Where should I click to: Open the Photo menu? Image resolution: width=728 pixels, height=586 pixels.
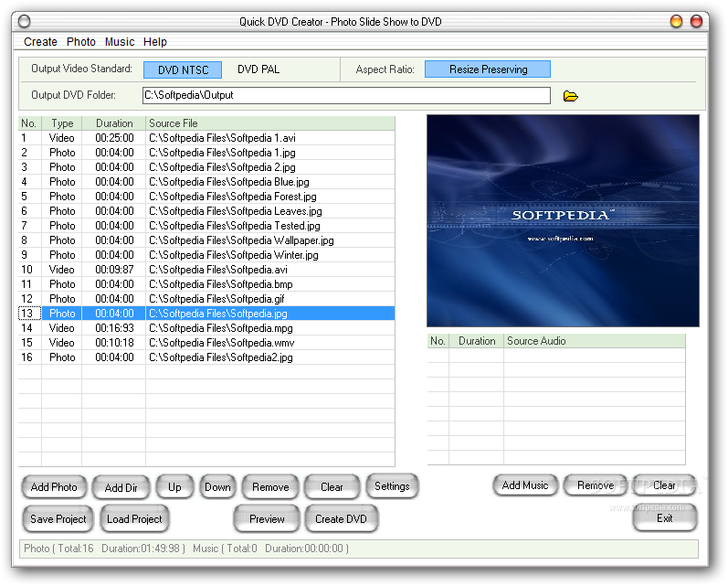(80, 42)
